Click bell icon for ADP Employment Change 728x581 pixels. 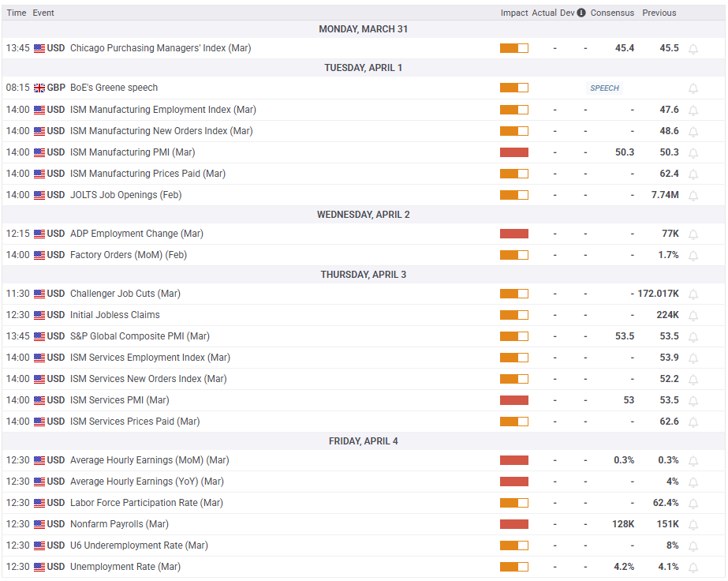(693, 234)
